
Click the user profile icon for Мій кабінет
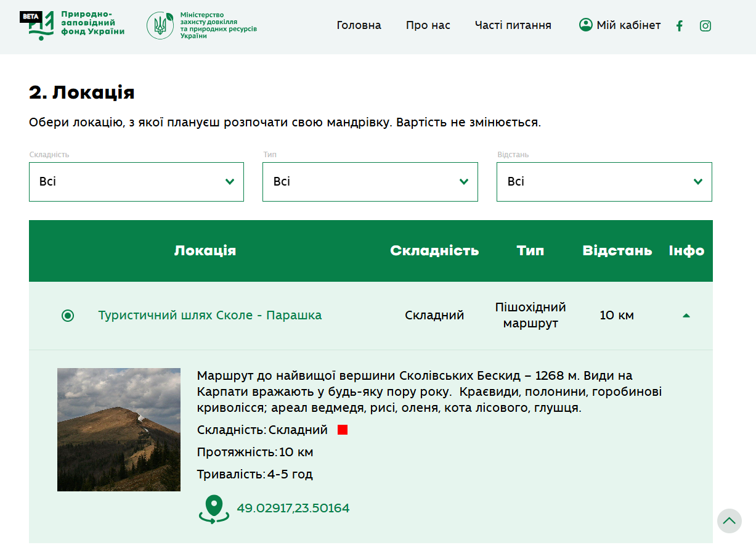585,25
